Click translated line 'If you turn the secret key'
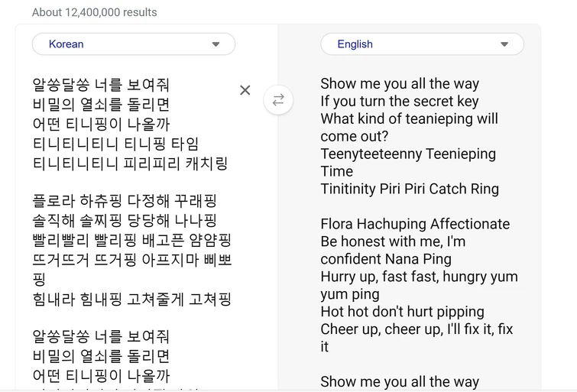This screenshot has height=392, width=577. point(400,101)
